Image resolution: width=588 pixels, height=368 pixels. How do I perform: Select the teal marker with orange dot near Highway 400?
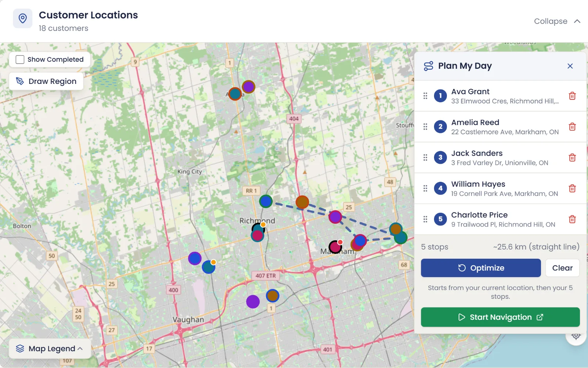click(209, 267)
